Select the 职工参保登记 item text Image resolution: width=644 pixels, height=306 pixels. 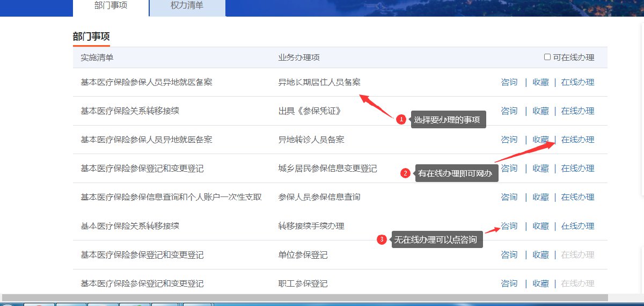(x=303, y=283)
